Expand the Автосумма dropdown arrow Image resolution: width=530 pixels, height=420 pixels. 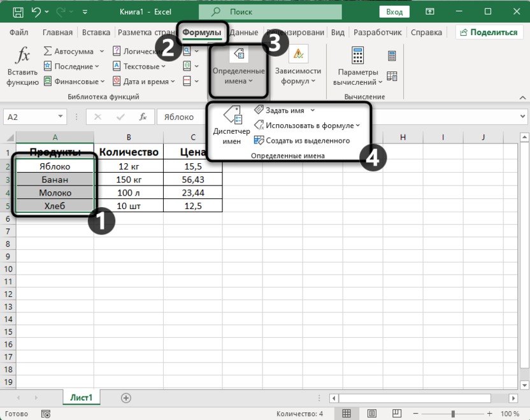click(x=102, y=52)
